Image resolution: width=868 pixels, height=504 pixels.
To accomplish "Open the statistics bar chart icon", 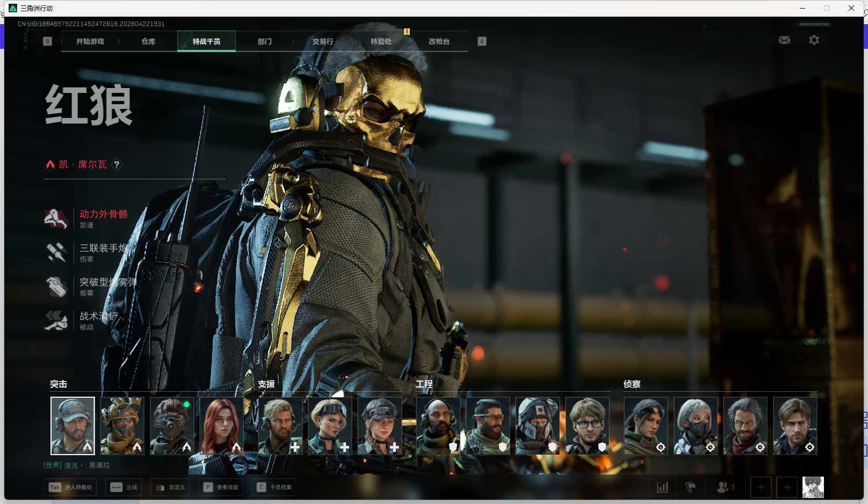I will [x=663, y=487].
